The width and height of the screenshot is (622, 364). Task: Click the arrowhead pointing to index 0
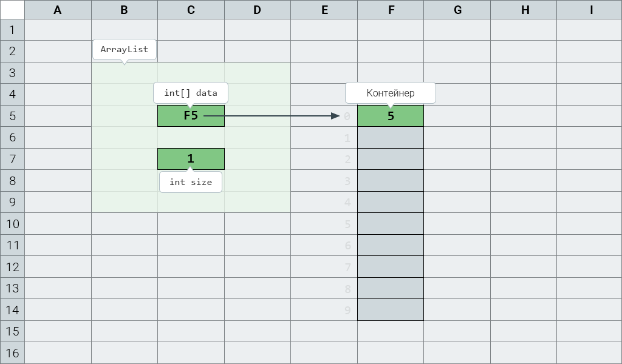click(335, 116)
